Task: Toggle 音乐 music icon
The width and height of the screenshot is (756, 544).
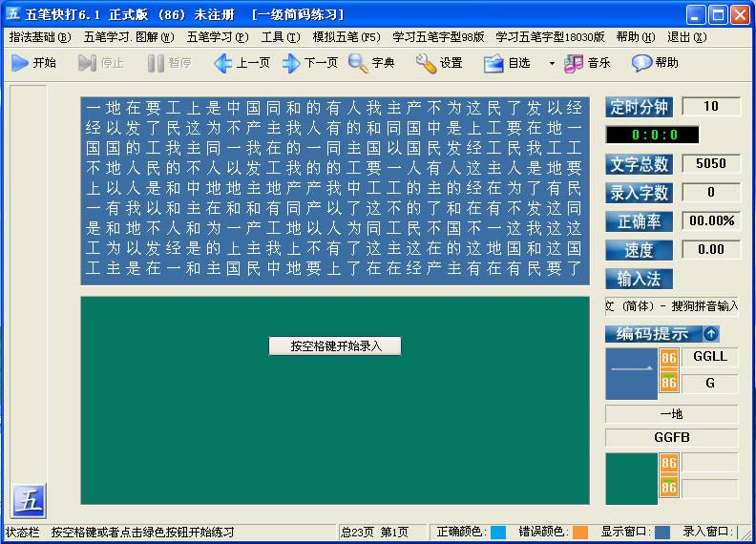Action: click(x=574, y=63)
